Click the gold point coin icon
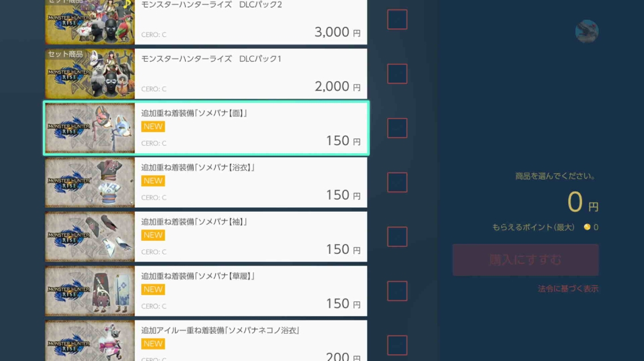The width and height of the screenshot is (644, 361). point(587,227)
